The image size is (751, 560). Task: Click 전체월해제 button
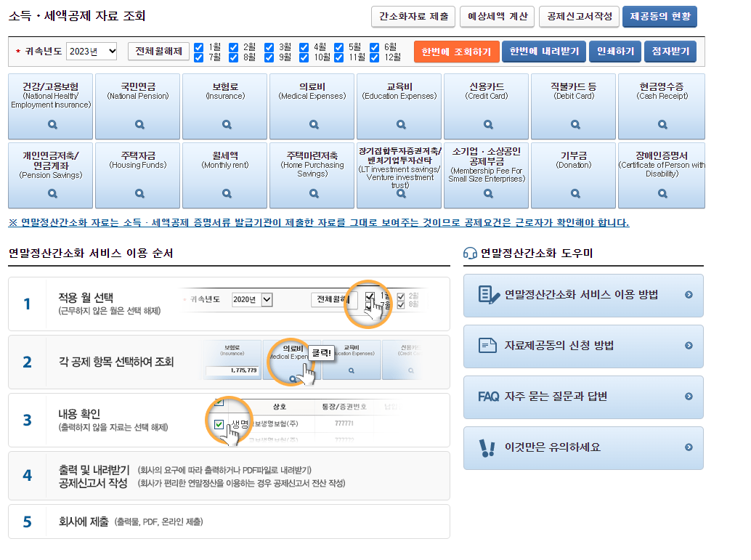pos(158,52)
